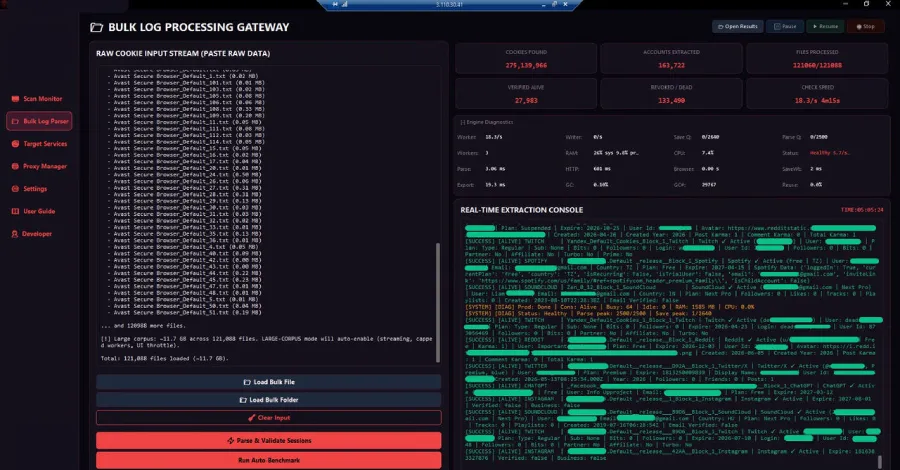Select the Bulk Log Parser sidebar item
Image resolution: width=900 pixels, height=470 pixels.
(x=40, y=121)
